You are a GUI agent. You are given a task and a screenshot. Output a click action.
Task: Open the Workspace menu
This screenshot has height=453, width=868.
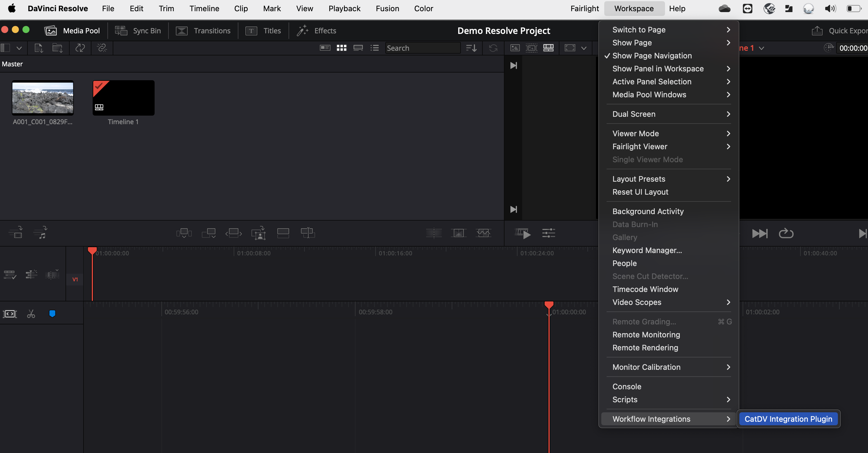coord(631,8)
